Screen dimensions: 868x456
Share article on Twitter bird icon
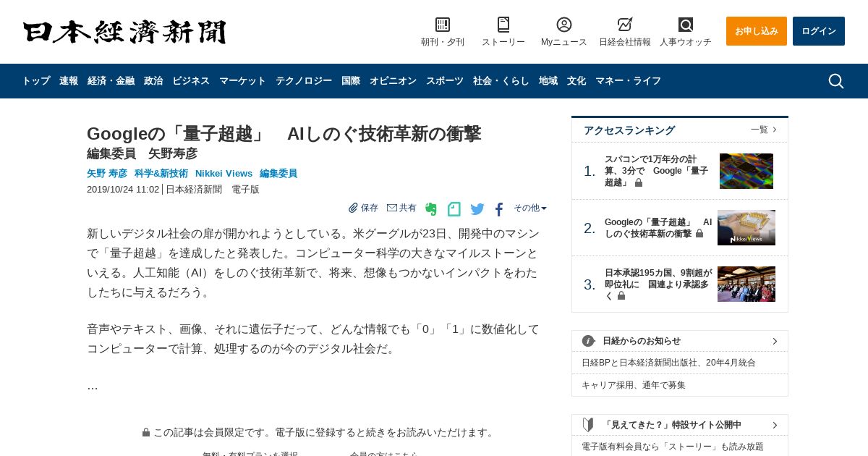click(477, 209)
